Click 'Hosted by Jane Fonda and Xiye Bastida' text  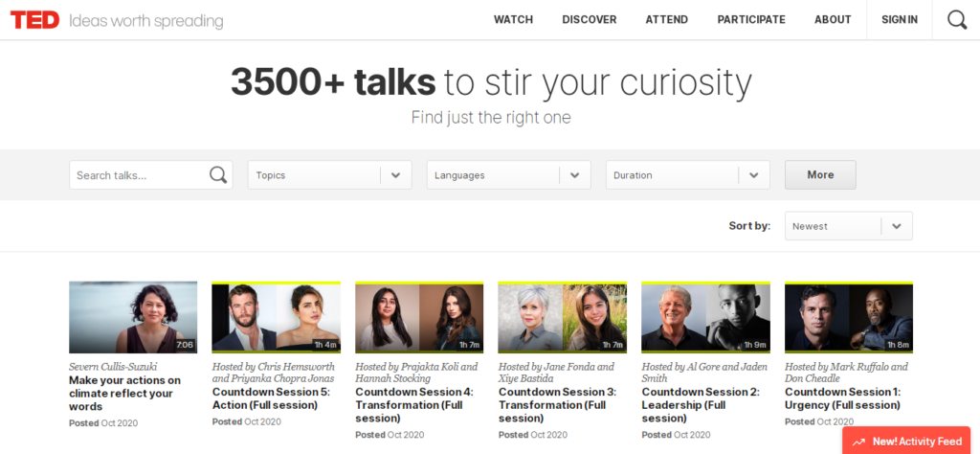(556, 373)
